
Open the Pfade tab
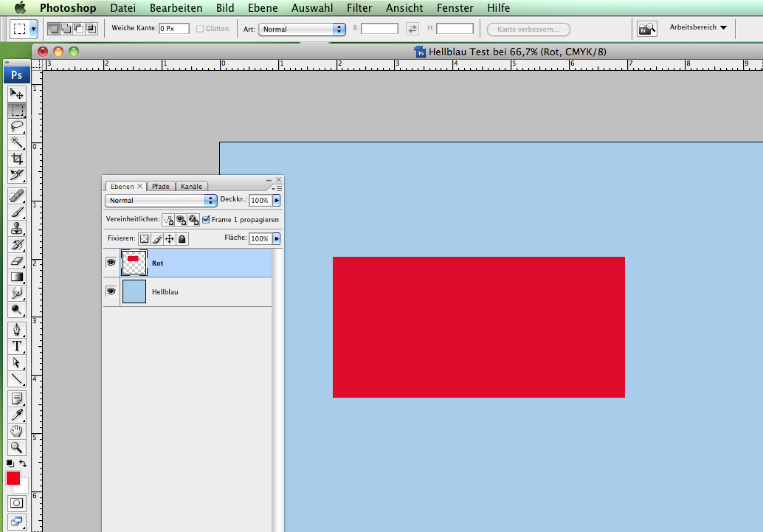coord(160,187)
